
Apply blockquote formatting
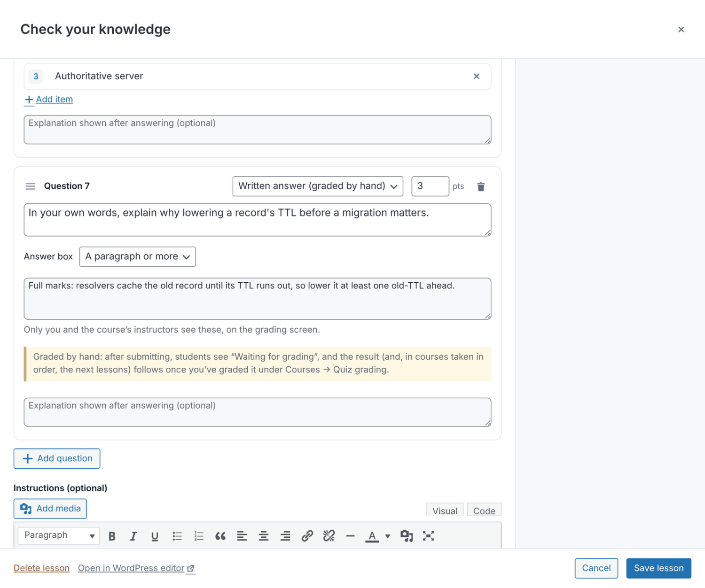220,536
